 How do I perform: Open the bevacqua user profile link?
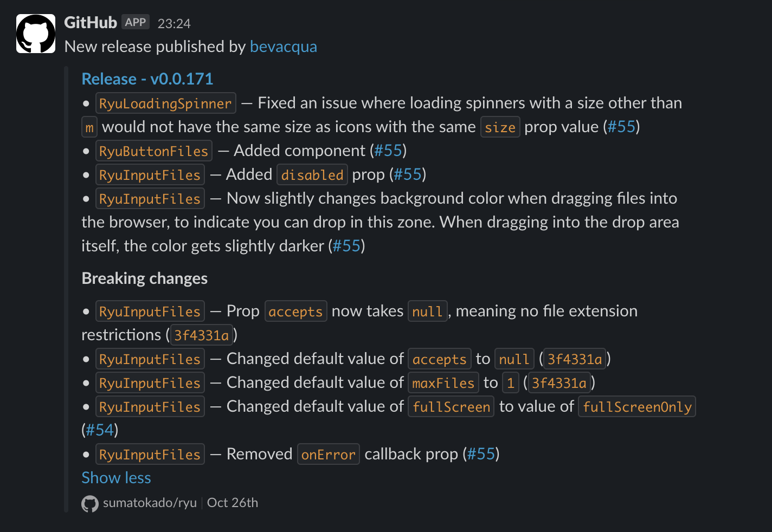(x=283, y=47)
